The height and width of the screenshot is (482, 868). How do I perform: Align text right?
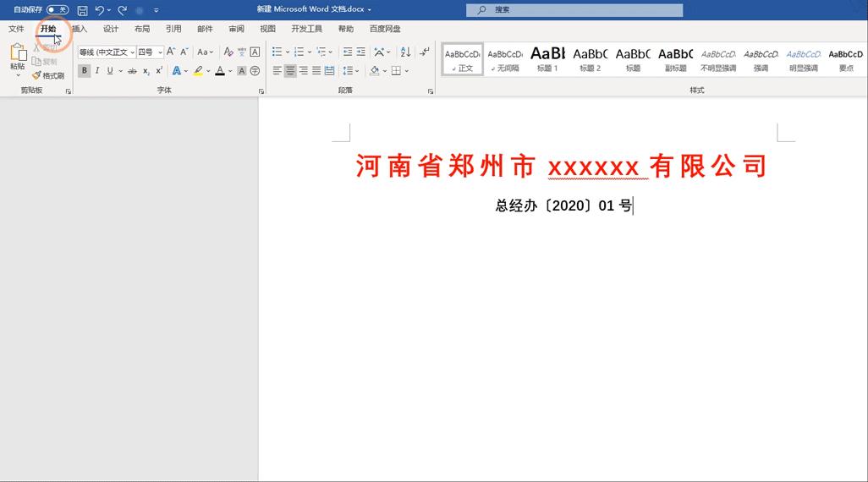[x=304, y=71]
